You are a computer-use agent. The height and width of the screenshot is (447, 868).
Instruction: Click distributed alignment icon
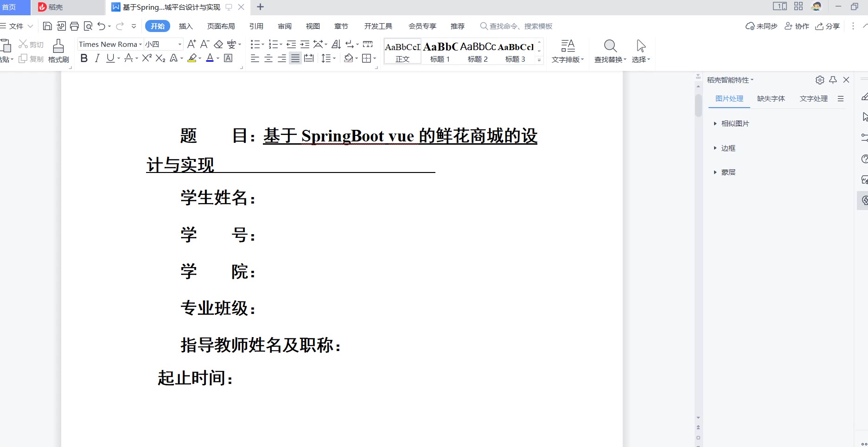309,58
